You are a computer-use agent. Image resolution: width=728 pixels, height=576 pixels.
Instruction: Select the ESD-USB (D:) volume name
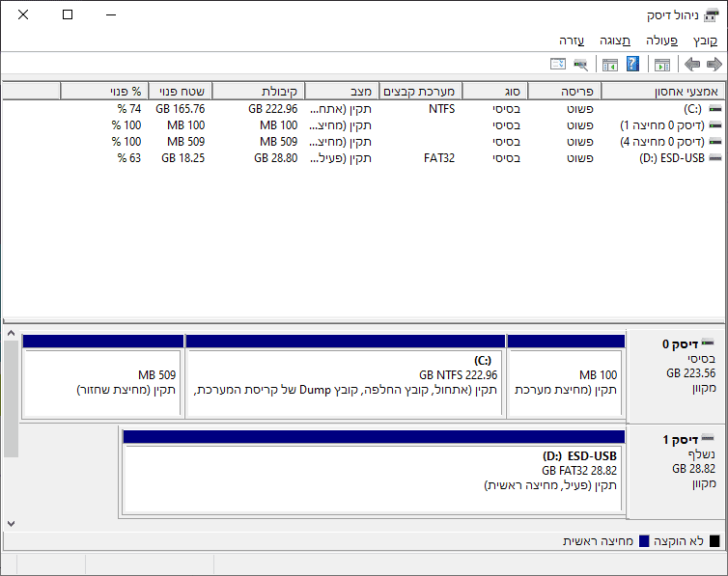click(x=672, y=158)
